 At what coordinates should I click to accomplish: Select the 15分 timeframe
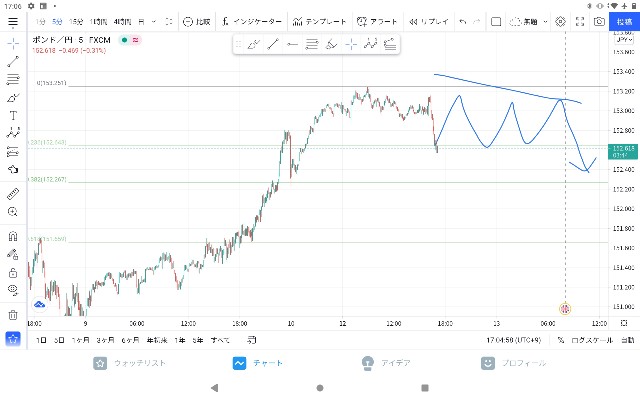pyautogui.click(x=76, y=22)
